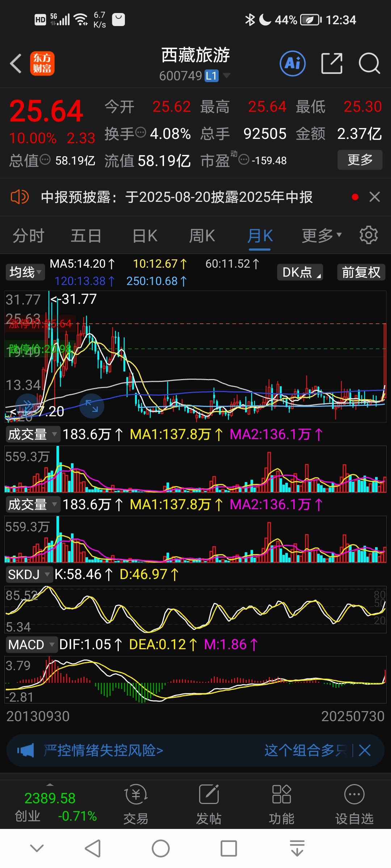Tap the info icon beside 总值
Screen dimensions: 391x868
[x=45, y=159]
